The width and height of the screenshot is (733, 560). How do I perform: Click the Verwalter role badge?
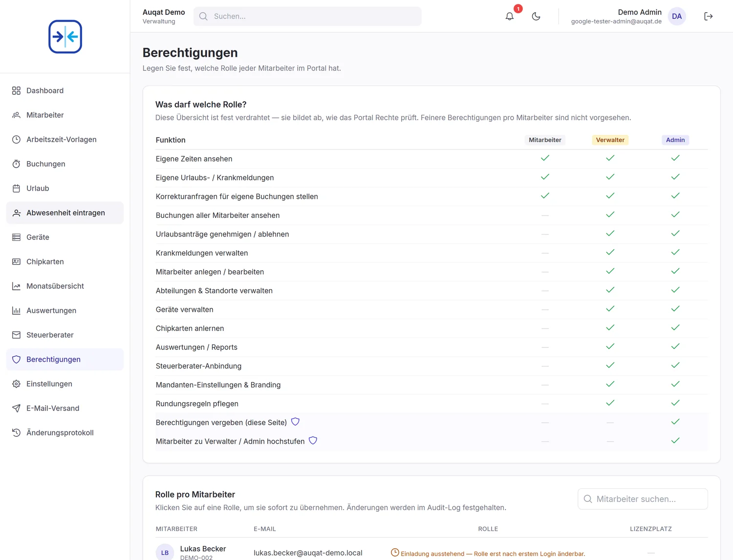(610, 140)
